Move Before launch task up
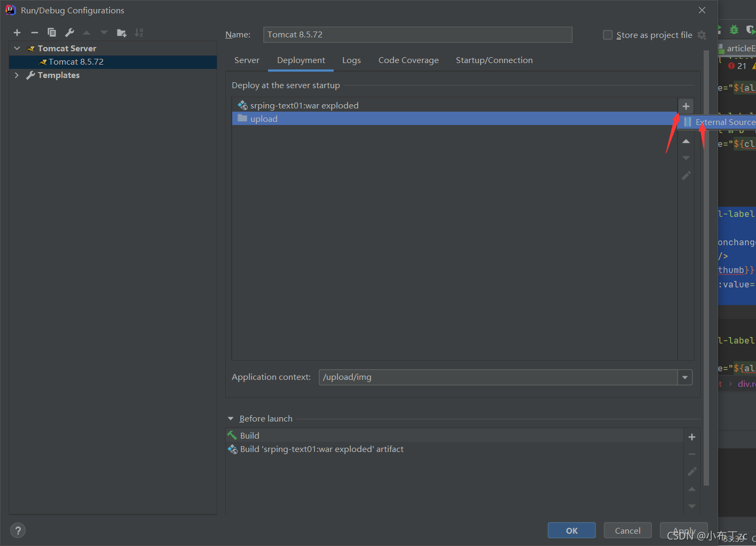Image resolution: width=756 pixels, height=546 pixels. (x=692, y=489)
